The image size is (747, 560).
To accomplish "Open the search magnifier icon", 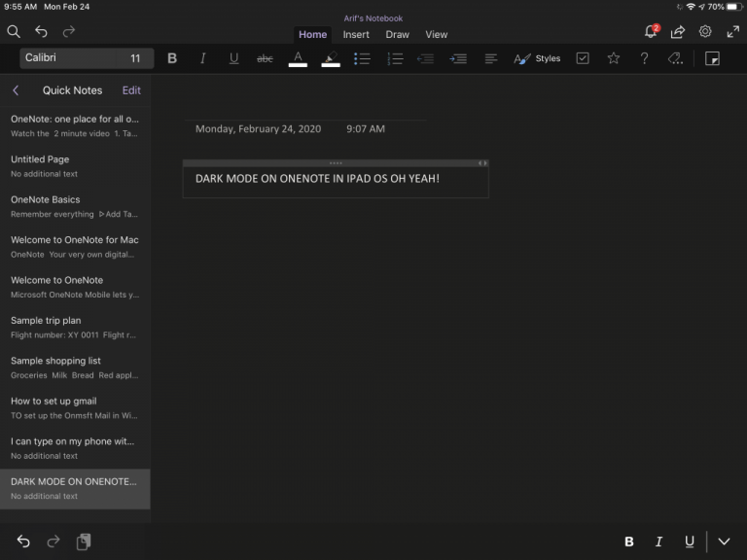I will click(14, 32).
